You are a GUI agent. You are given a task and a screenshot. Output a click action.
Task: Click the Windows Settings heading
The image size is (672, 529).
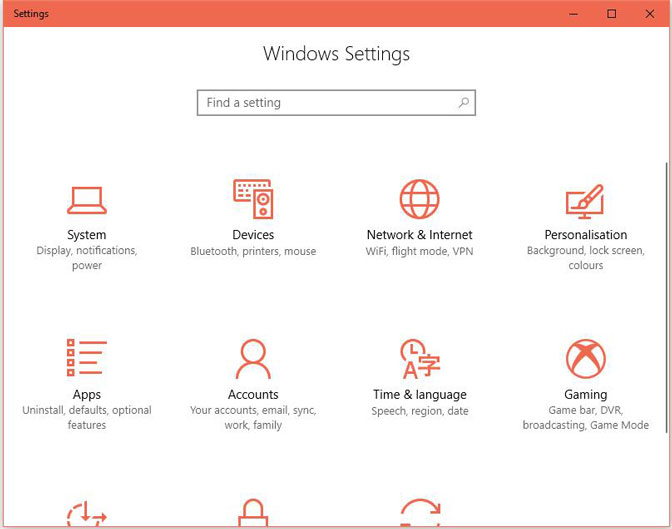tap(336, 54)
